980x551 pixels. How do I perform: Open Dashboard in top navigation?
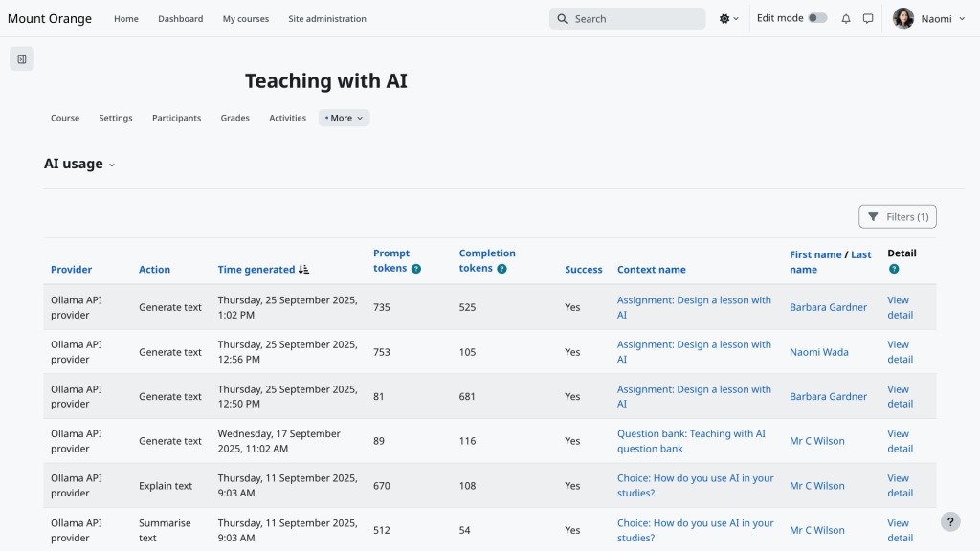coord(181,19)
